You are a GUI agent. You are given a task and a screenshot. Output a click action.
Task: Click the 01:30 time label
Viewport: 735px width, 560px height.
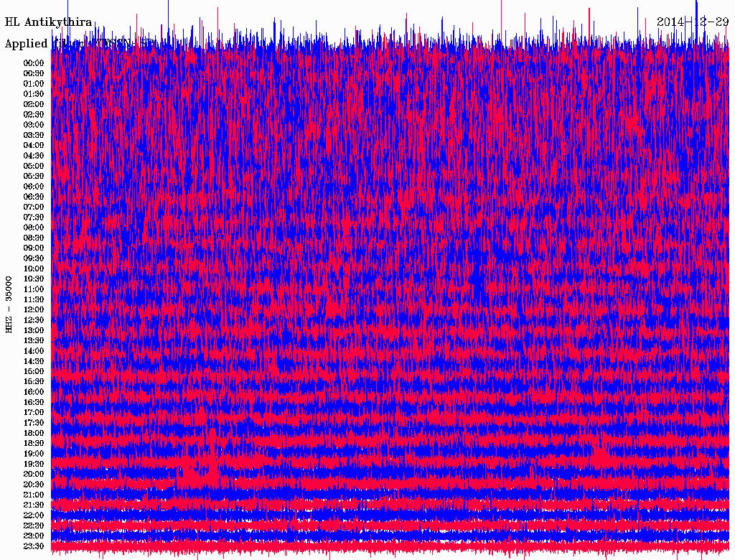(34, 94)
